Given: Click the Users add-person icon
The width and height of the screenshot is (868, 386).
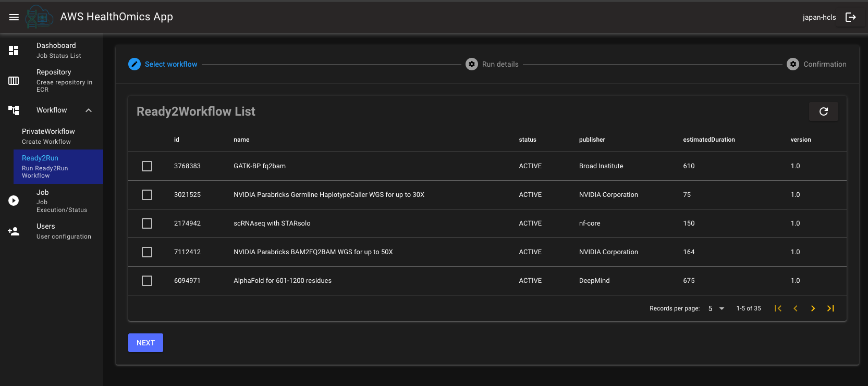Looking at the screenshot, I should click(14, 231).
